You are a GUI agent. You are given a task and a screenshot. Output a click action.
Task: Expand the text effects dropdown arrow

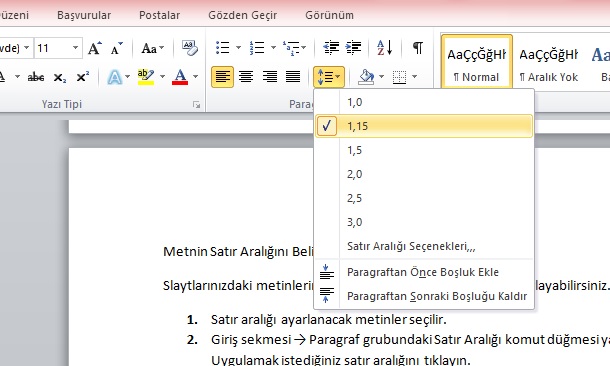(127, 77)
